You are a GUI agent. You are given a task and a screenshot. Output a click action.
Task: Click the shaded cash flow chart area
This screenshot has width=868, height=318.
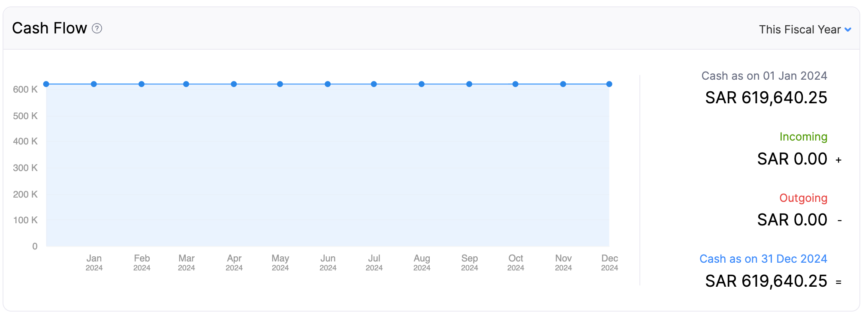pyautogui.click(x=326, y=167)
